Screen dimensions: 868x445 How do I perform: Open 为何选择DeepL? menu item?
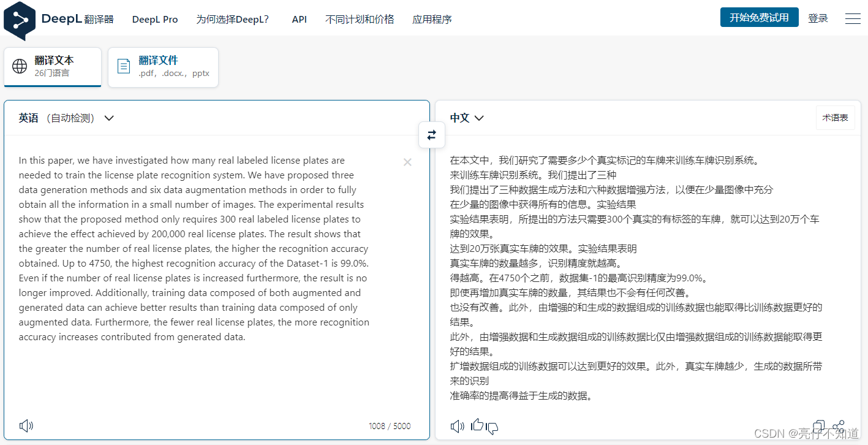(x=233, y=19)
